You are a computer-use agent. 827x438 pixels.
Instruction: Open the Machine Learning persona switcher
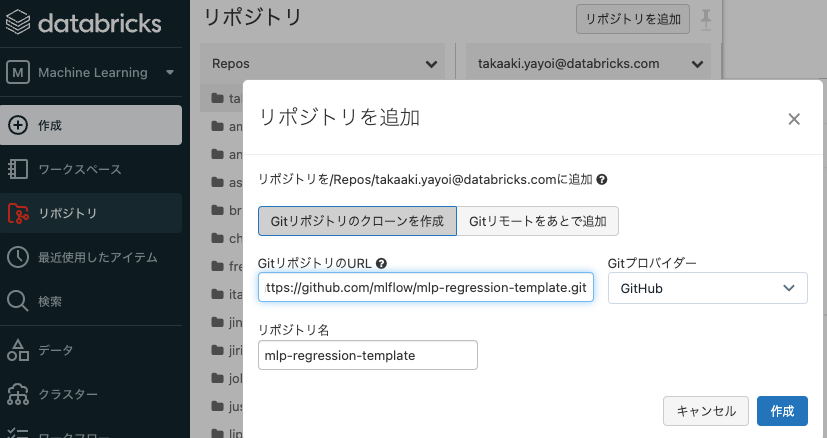(x=91, y=72)
